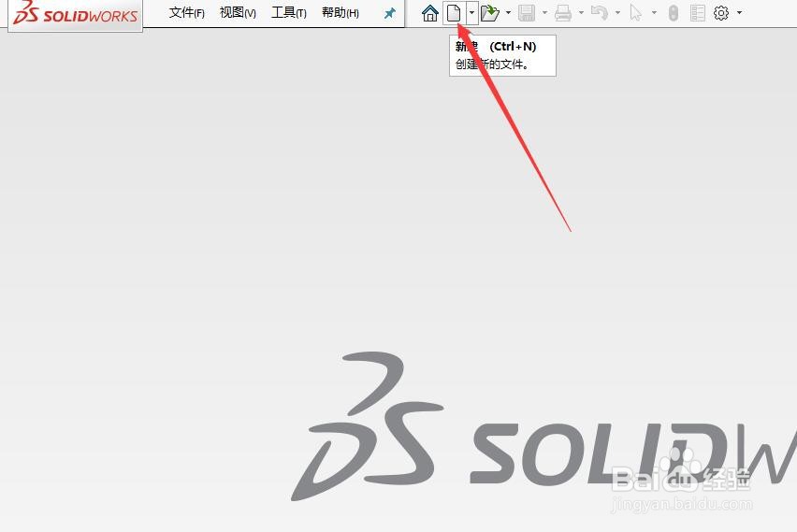The width and height of the screenshot is (797, 532).
Task: Open the 工具(T) menu
Action: tap(289, 13)
